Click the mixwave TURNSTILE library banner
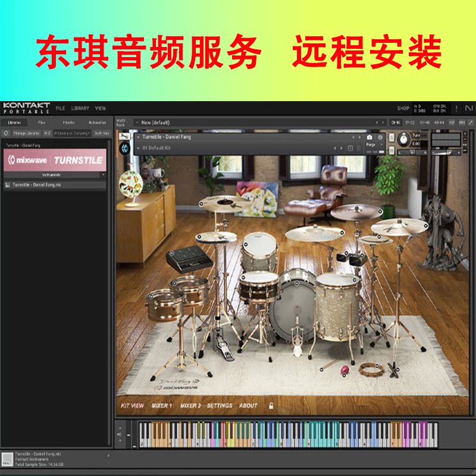 point(55,160)
